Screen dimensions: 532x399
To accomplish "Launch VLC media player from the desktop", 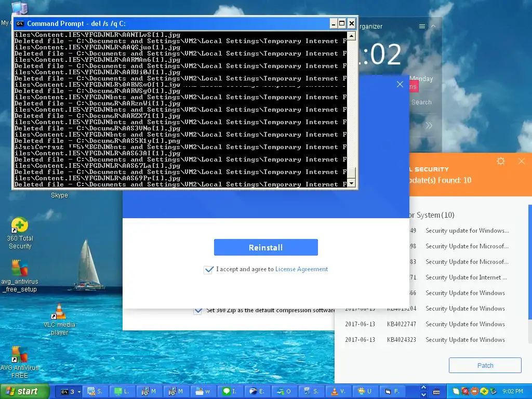I will coord(59,319).
